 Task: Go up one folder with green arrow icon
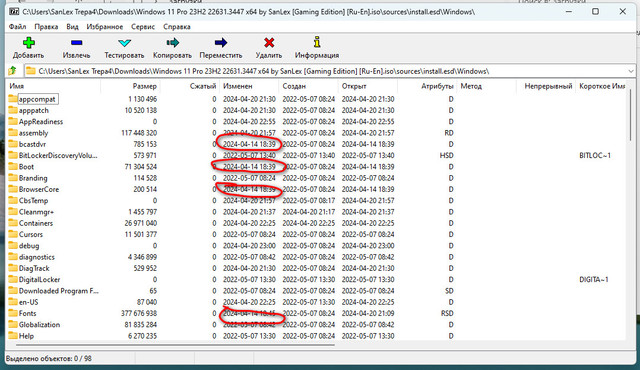click(13, 71)
